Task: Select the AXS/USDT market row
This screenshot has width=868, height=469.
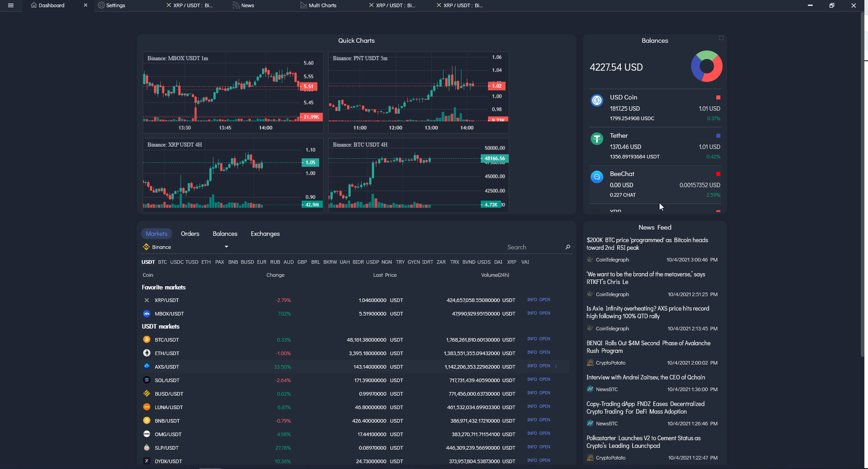Action: [355, 367]
